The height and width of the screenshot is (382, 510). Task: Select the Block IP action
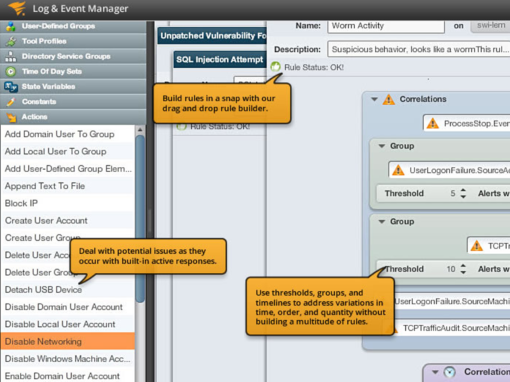coord(68,203)
